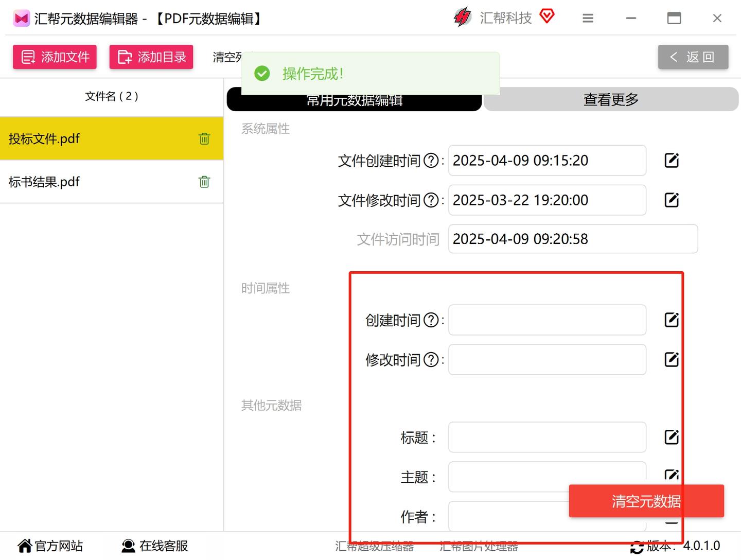Focus the empty 创建时间 input field

(x=547, y=320)
